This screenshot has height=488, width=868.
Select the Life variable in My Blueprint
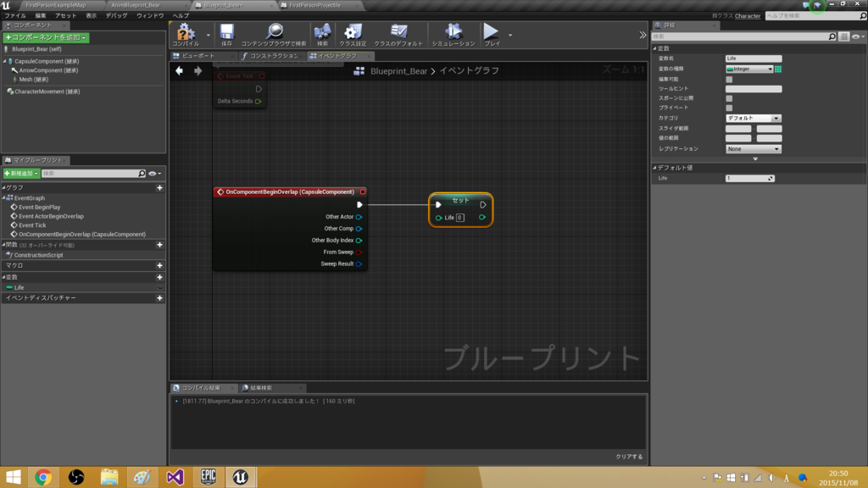[x=19, y=288]
